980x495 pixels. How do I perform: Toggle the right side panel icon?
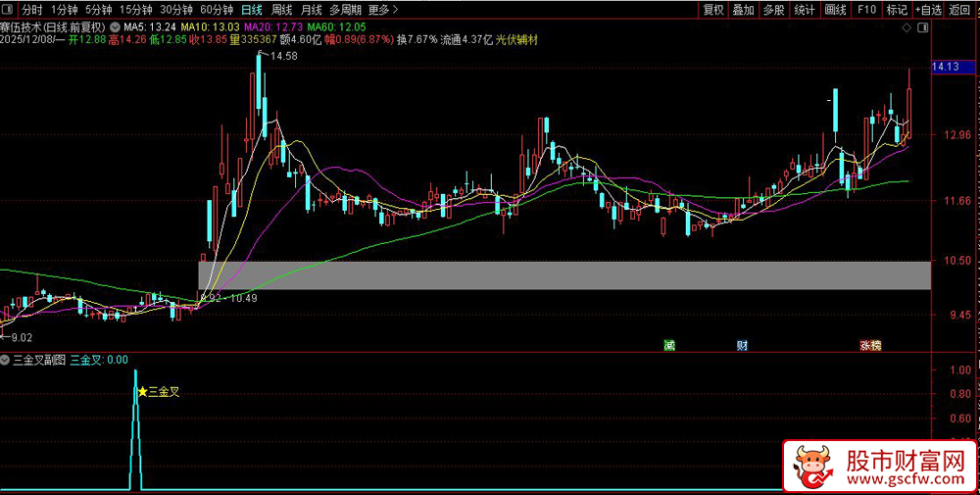(922, 28)
